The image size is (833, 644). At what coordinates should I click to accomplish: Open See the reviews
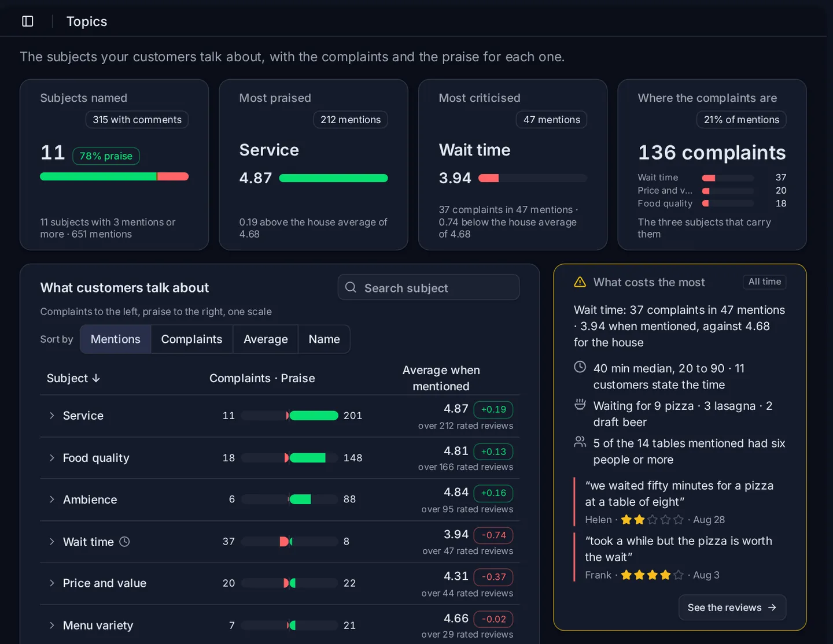[x=732, y=608]
